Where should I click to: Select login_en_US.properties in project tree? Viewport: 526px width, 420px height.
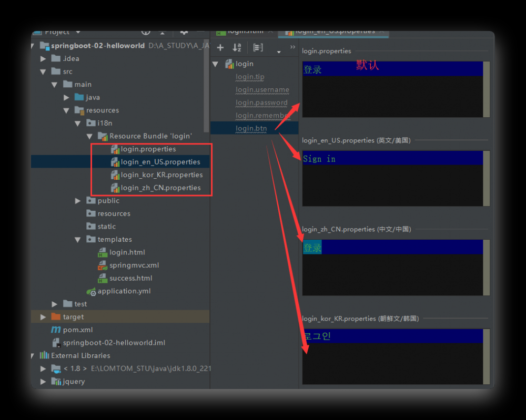point(160,162)
